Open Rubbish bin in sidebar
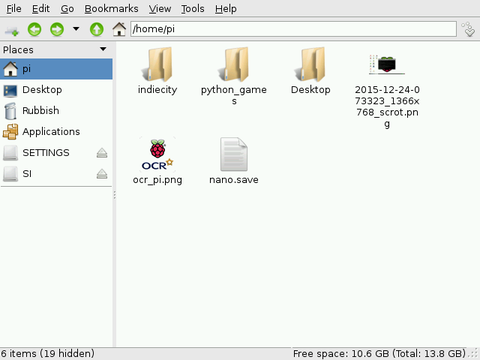 point(56,111)
